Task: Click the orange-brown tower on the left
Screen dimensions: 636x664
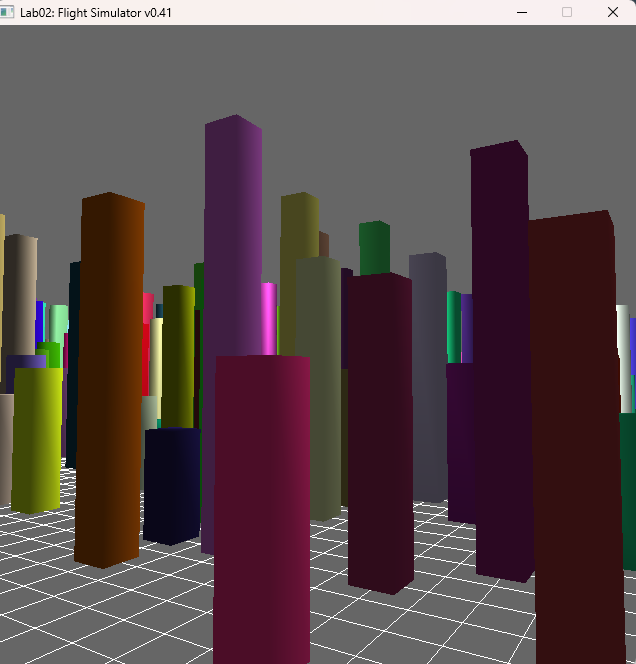Action: (x=111, y=380)
